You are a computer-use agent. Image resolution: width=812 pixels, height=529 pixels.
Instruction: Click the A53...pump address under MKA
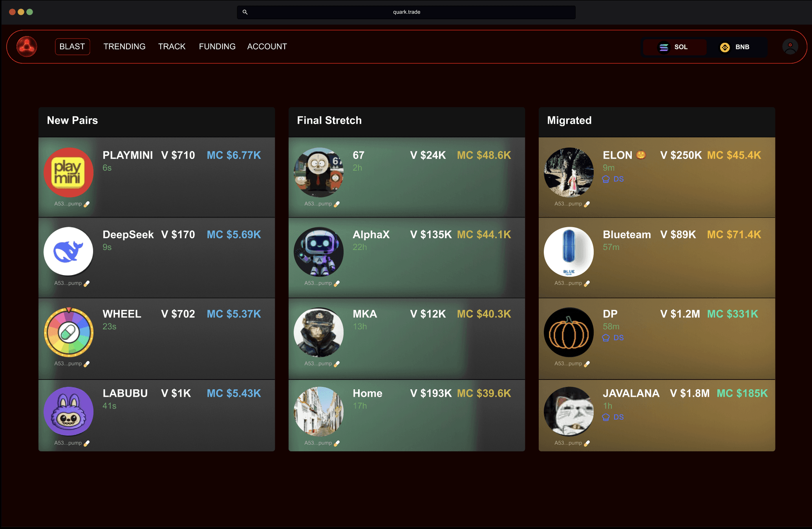pos(318,364)
